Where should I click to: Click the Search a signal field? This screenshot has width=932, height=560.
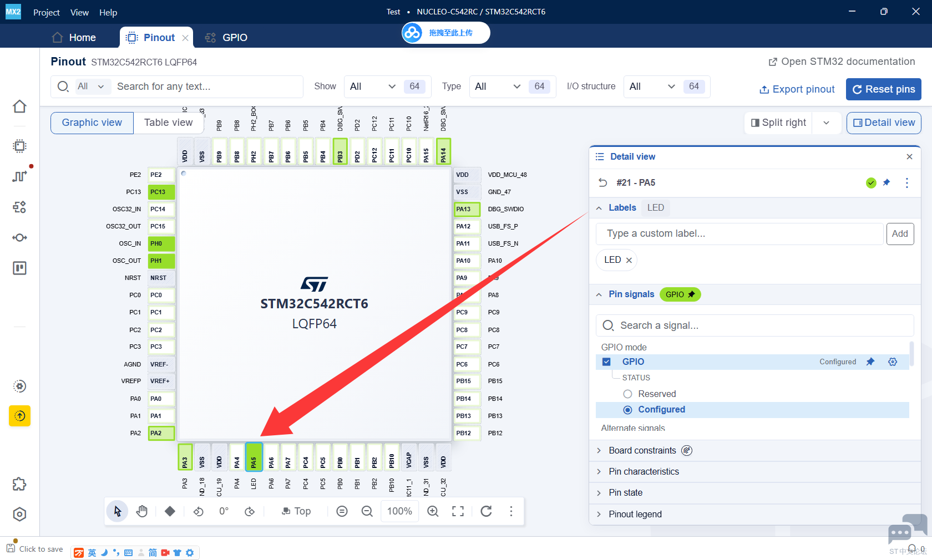pyautogui.click(x=754, y=325)
